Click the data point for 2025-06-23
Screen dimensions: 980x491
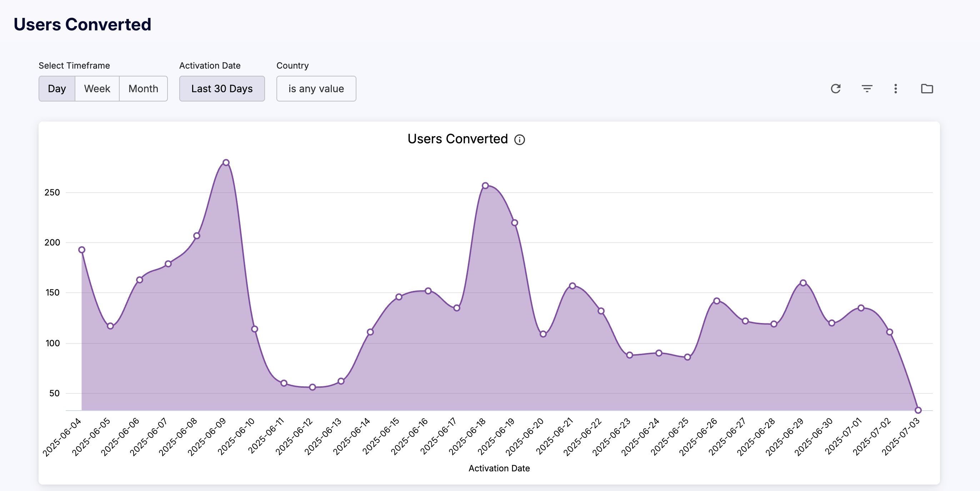tap(630, 355)
